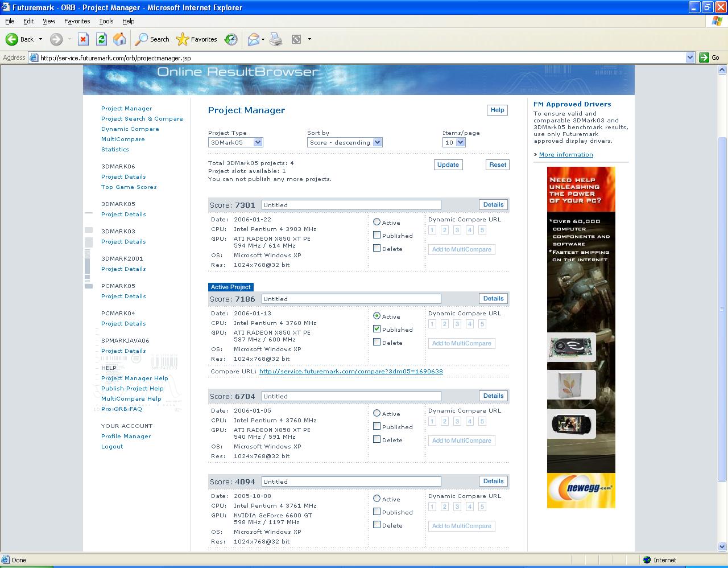This screenshot has height=568, width=728.
Task: Open Details for score 7301 project
Action: 494,204
